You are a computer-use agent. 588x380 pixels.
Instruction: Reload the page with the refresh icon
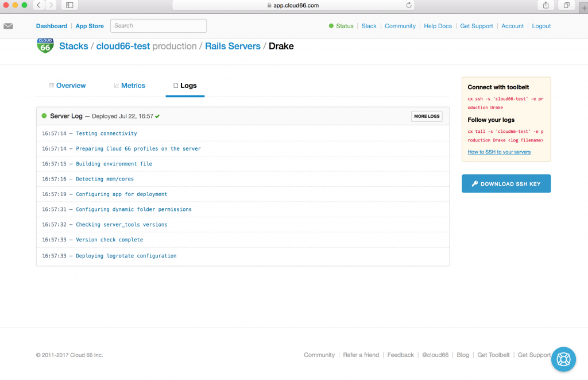point(409,5)
